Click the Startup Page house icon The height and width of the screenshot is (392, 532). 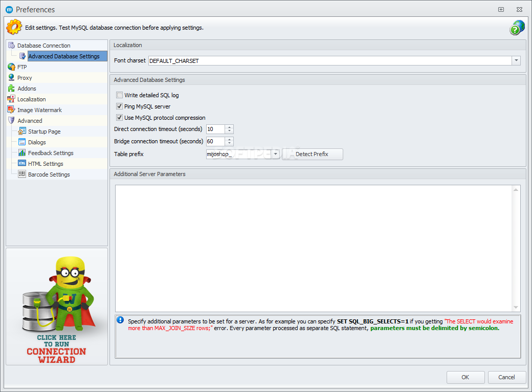click(22, 131)
